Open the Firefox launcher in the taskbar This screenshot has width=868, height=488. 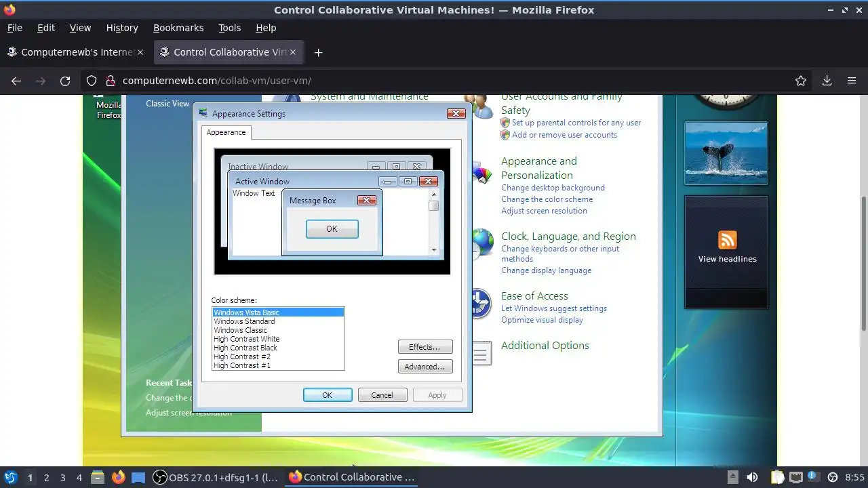(119, 477)
